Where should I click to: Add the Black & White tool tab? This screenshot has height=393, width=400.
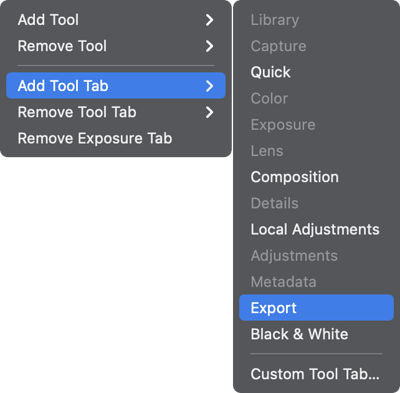pyautogui.click(x=316, y=334)
